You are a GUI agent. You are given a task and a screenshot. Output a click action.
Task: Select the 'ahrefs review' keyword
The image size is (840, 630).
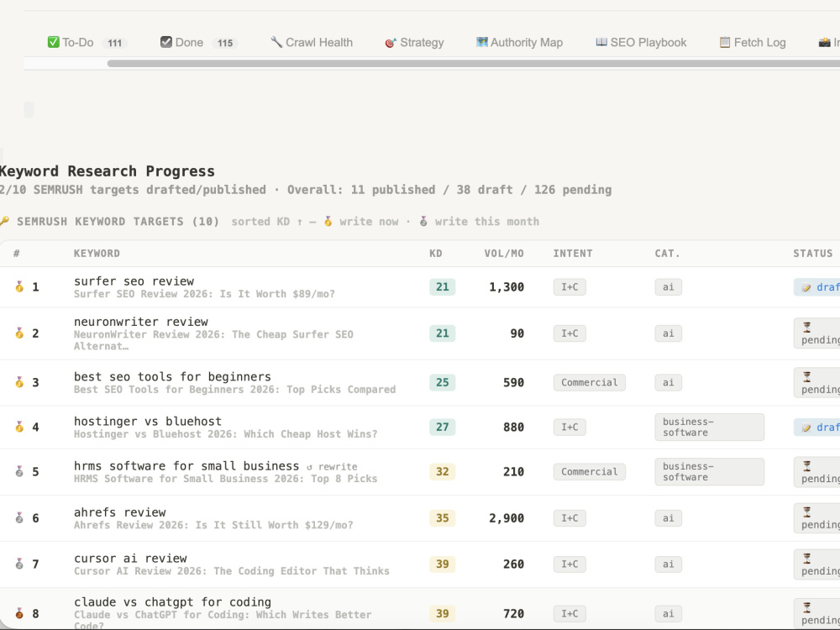tap(120, 512)
